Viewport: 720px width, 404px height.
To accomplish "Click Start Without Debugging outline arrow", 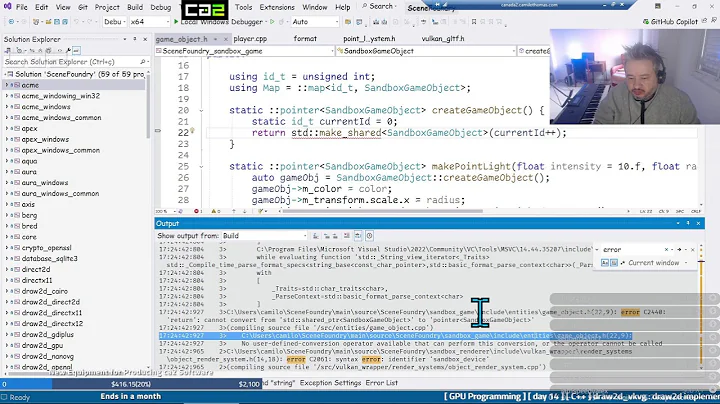I will [272, 22].
